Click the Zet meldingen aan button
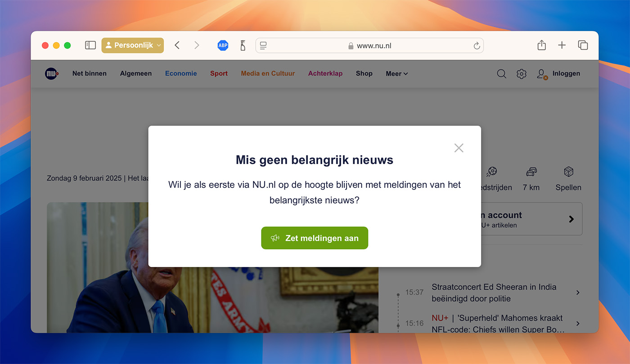 tap(315, 238)
